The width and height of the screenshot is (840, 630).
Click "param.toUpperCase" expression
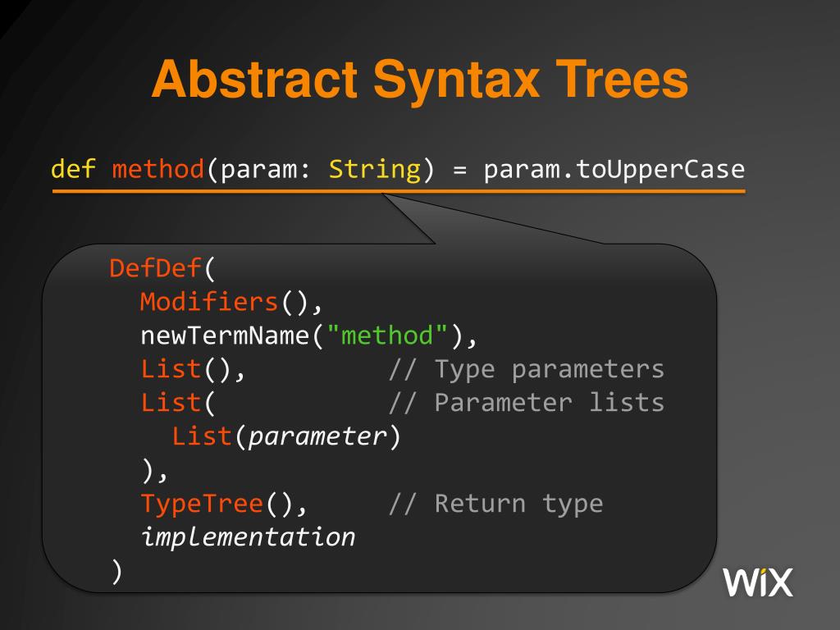pos(614,171)
